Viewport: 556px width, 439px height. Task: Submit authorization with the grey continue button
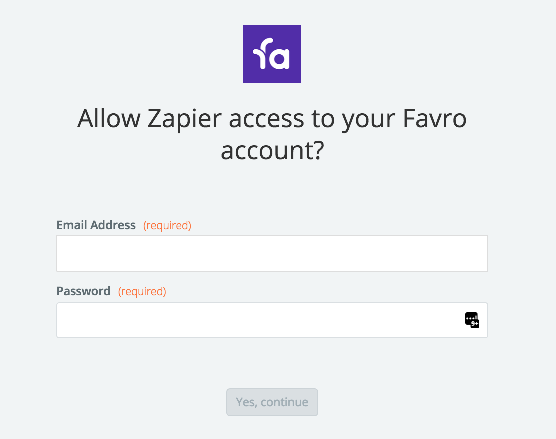[272, 402]
